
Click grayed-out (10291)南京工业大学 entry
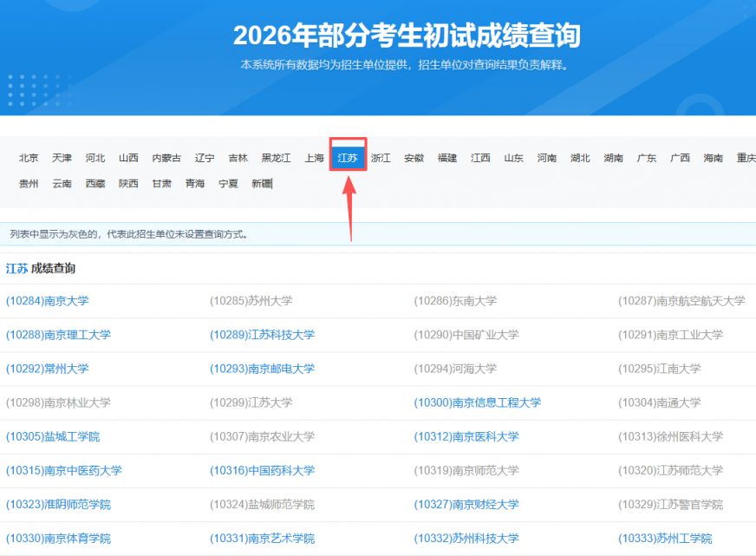point(671,335)
